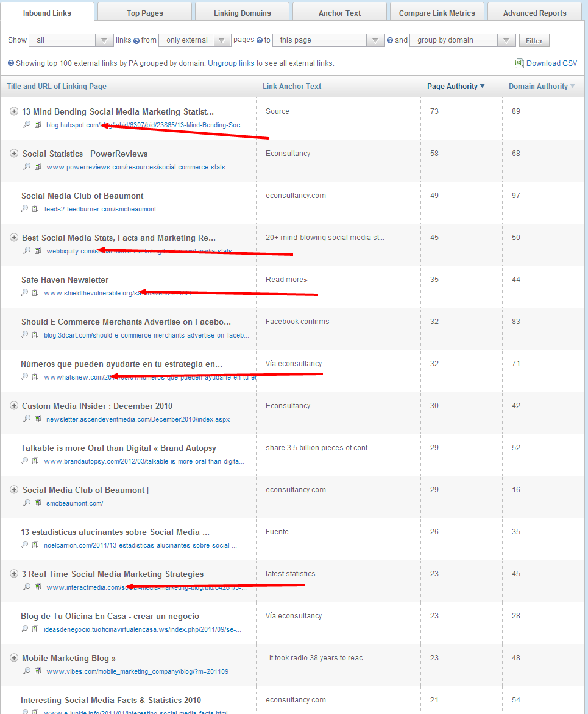Image resolution: width=588 pixels, height=714 pixels.
Task: Open the Anchor Text tab
Action: coord(339,13)
